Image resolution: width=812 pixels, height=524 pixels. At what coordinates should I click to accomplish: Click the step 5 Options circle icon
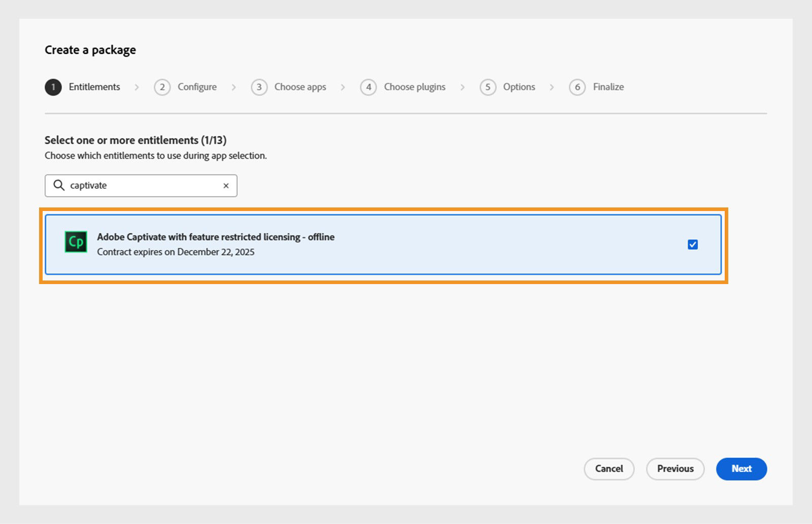click(488, 87)
